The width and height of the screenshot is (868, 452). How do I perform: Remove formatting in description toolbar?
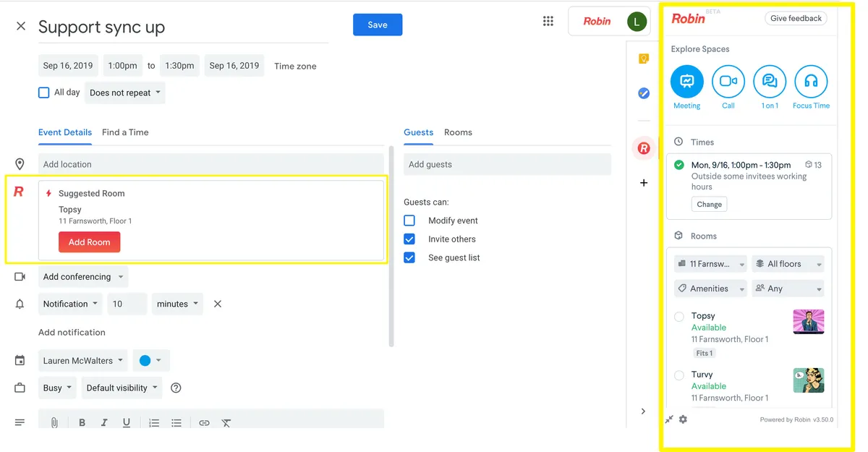[x=226, y=423]
